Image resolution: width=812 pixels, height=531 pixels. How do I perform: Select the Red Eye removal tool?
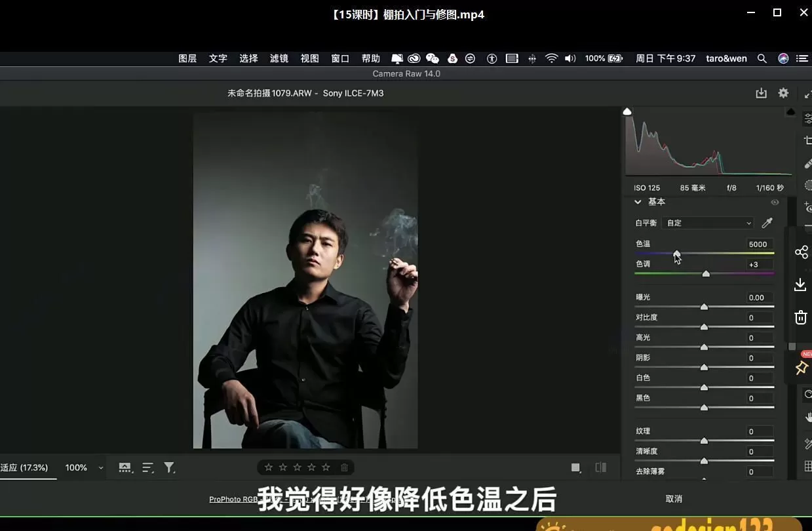coord(807,207)
